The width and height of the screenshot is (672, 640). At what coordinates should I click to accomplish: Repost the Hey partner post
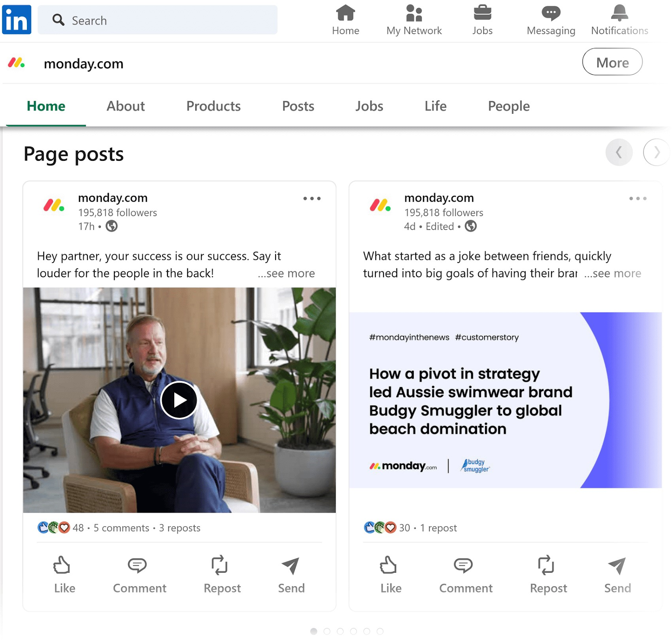coord(222,574)
